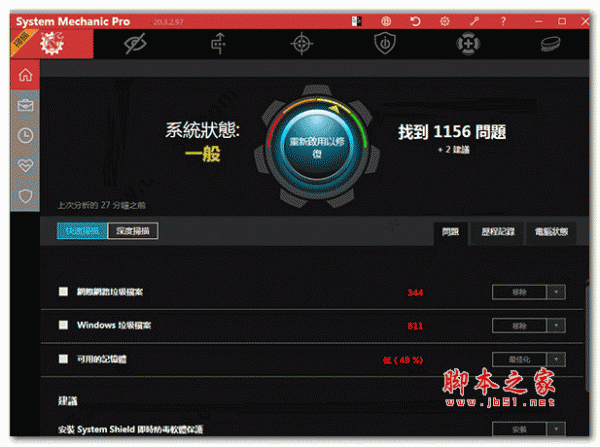
Task: Click the yellow '一般' status text
Action: (x=202, y=155)
